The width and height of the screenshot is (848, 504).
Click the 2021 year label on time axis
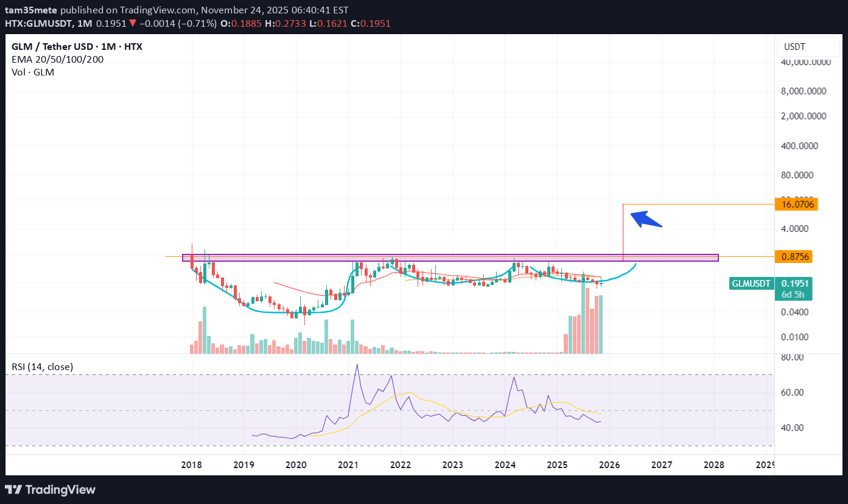348,465
